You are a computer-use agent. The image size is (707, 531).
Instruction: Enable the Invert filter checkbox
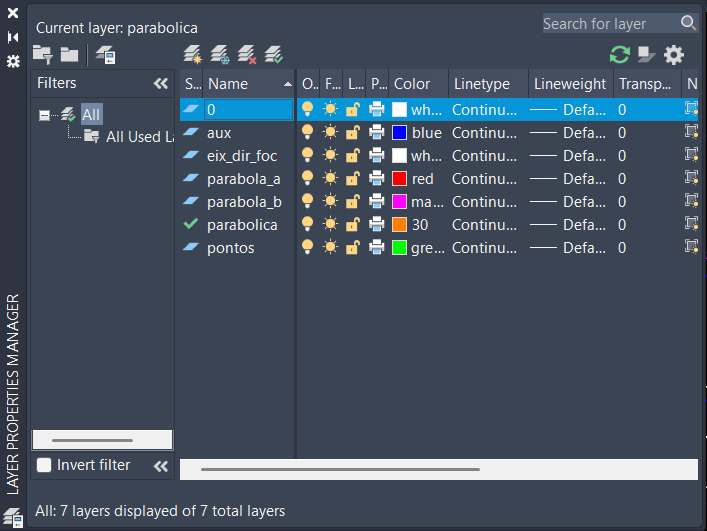[44, 465]
